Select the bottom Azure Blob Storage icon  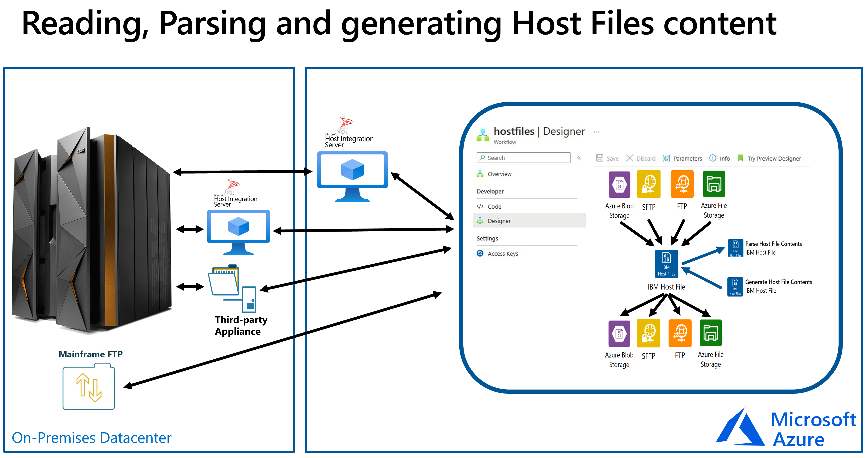(x=619, y=334)
